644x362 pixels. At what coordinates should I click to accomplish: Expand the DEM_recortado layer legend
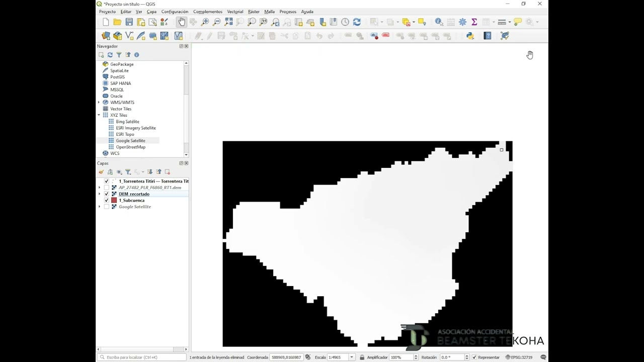point(99,194)
